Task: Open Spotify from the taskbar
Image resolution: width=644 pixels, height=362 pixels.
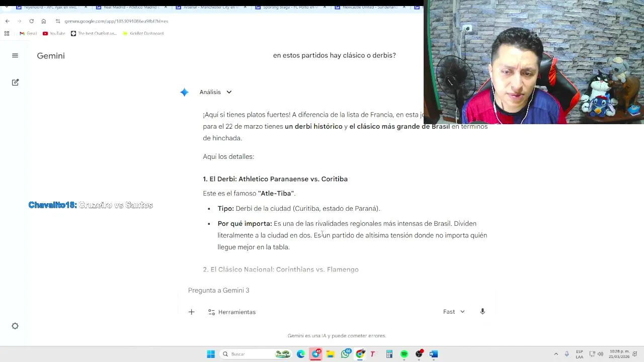Action: (x=404, y=354)
